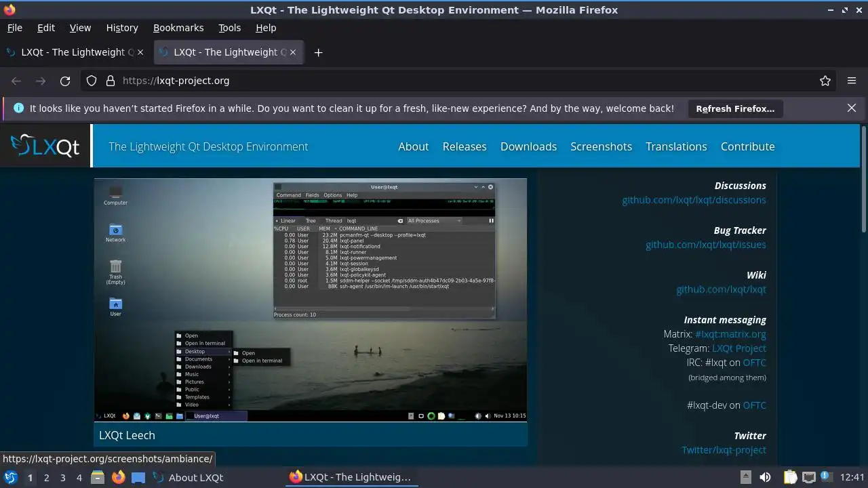Click the LXQt logo on the website

pos(45,146)
